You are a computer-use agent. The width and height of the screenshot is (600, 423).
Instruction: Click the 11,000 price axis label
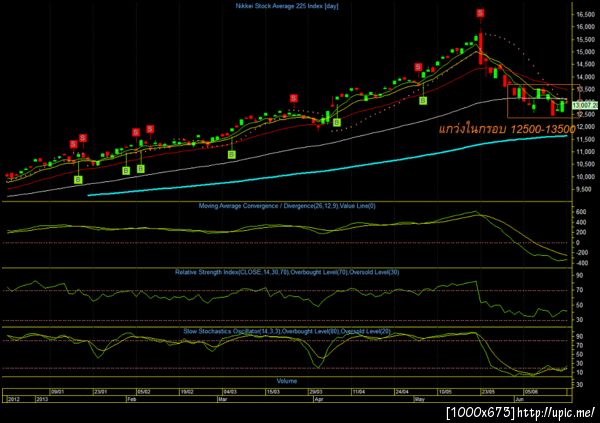584,152
